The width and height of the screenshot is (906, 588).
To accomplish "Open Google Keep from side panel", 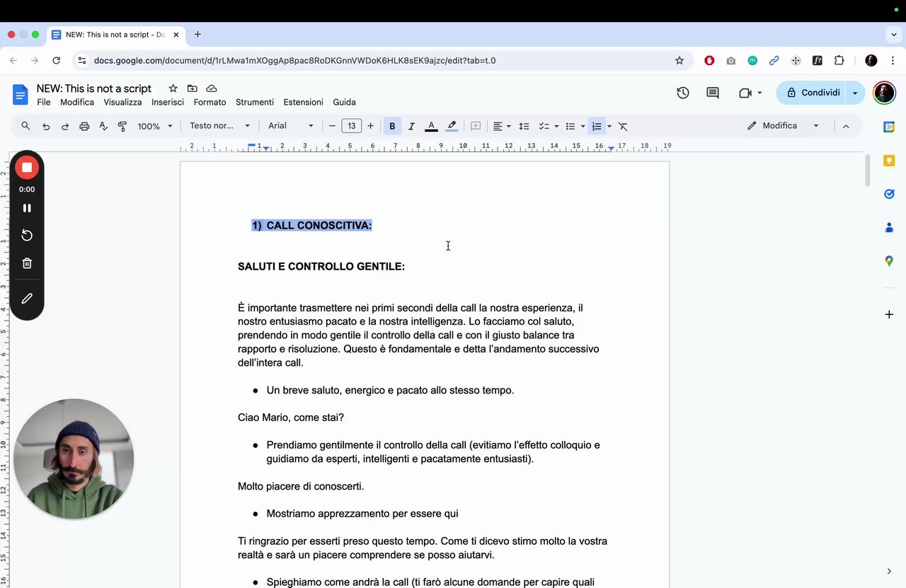I will tap(889, 161).
